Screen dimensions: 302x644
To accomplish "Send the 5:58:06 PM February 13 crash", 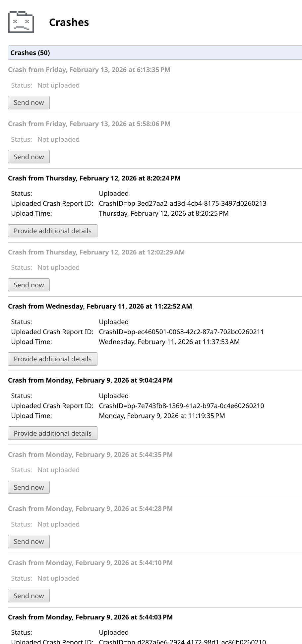I will point(29,157).
